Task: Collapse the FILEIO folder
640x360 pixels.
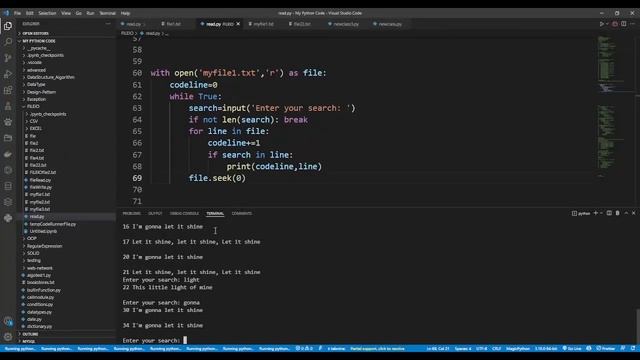Action: tap(33, 107)
